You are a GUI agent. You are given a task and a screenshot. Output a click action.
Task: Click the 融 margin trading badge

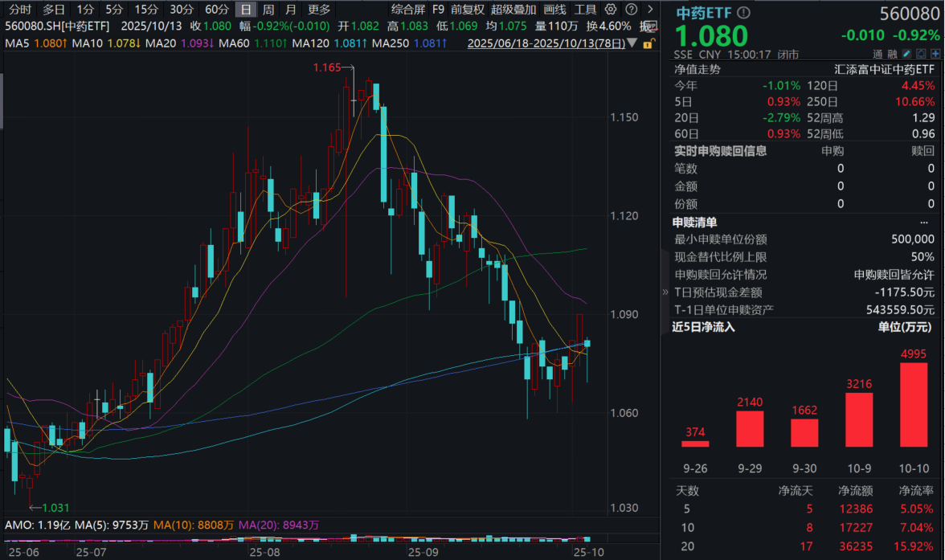coord(893,54)
